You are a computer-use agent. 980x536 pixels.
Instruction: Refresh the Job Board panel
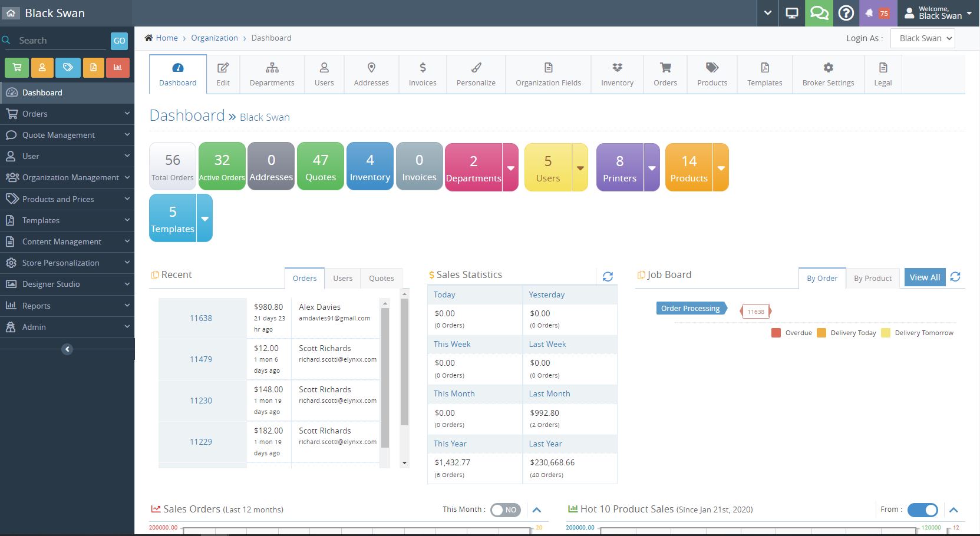956,277
